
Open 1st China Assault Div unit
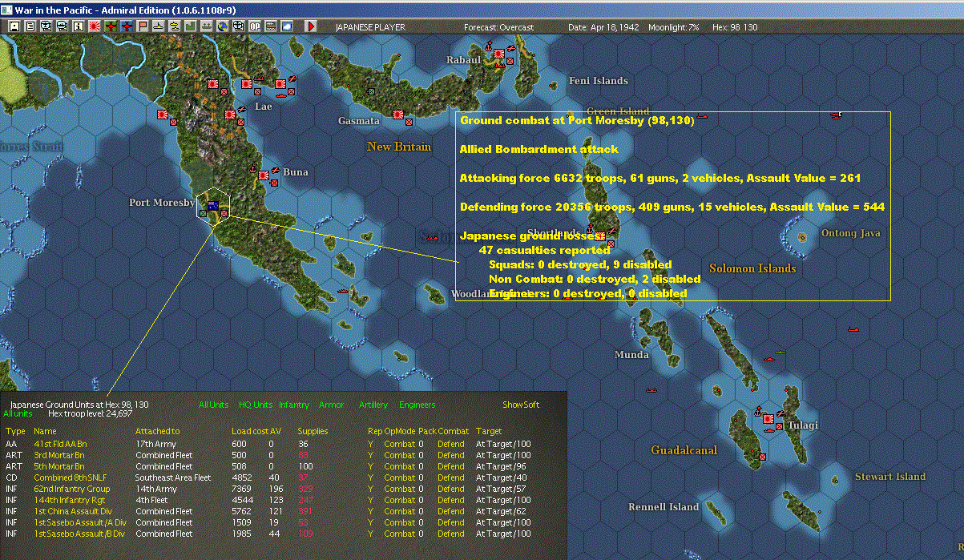coord(73,511)
